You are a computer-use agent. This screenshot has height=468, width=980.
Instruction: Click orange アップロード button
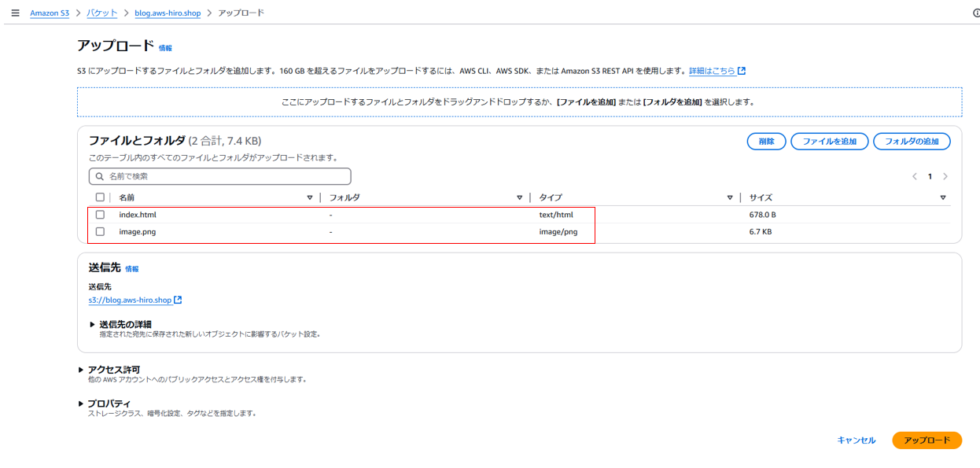click(927, 440)
